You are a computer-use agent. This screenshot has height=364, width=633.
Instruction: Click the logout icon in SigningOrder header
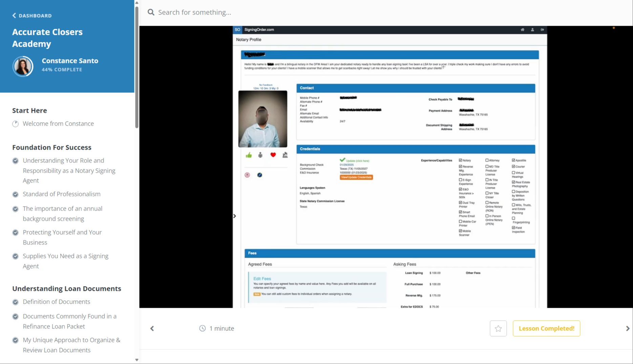542,30
